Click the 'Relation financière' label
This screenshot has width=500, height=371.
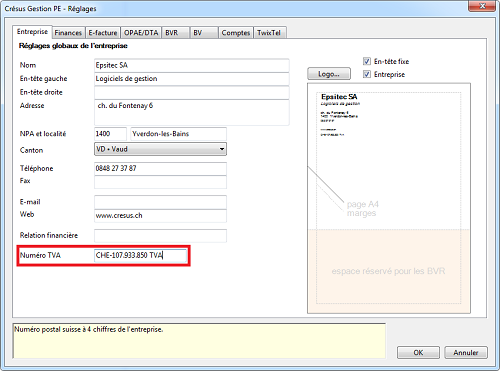pyautogui.click(x=49, y=235)
